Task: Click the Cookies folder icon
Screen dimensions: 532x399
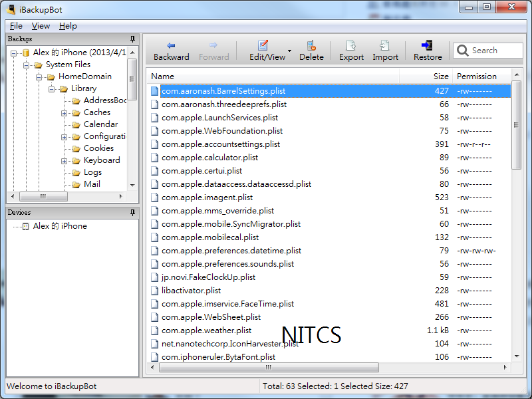Action: click(x=76, y=148)
